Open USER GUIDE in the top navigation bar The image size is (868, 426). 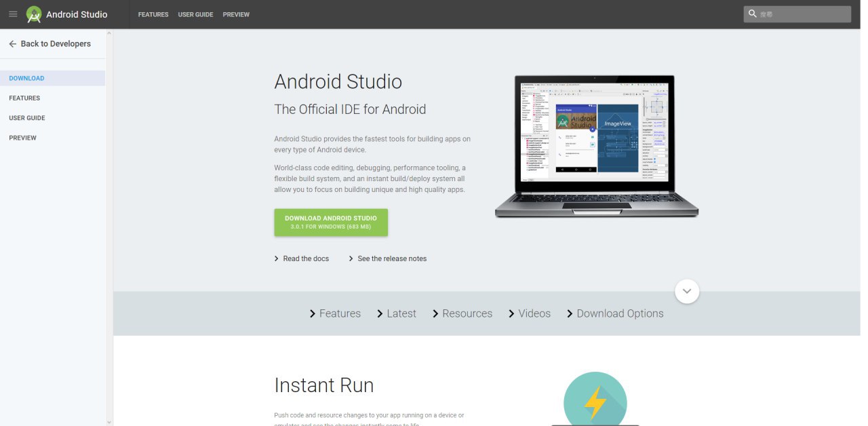pos(195,14)
